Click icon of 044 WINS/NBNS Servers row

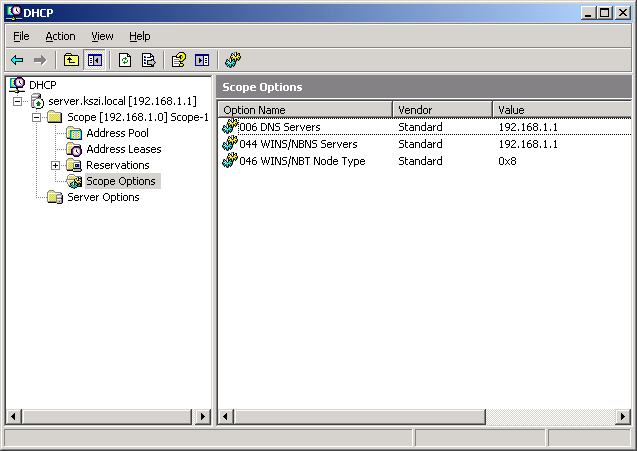230,143
